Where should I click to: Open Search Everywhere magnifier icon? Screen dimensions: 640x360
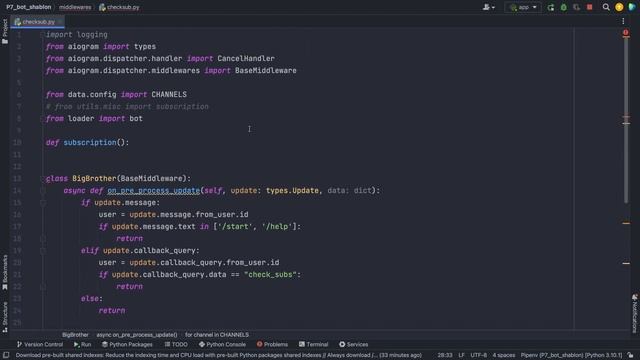click(x=606, y=7)
